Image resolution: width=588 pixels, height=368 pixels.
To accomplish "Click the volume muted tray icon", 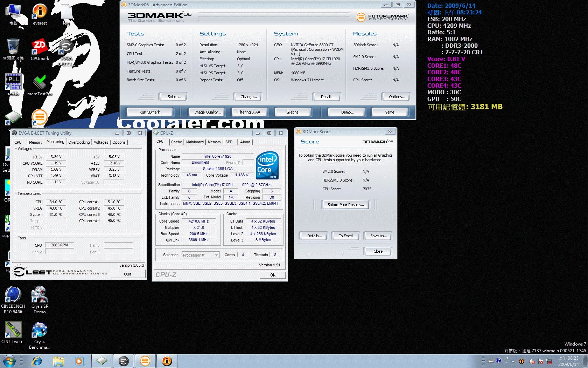I will (532, 361).
